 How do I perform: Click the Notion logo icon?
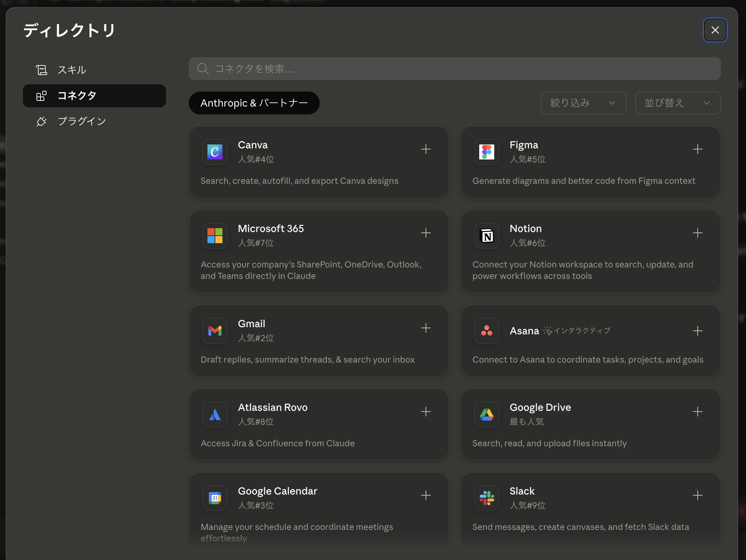coord(487,236)
